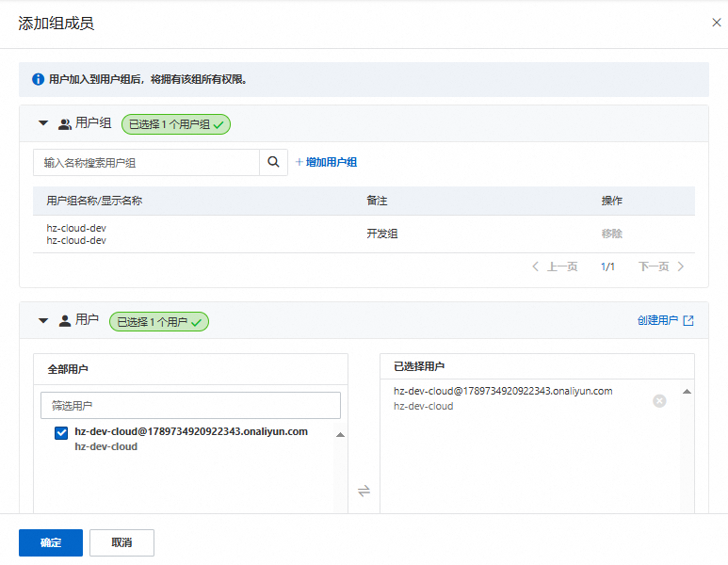Image resolution: width=728 pixels, height=565 pixels.
Task: Click the transfer arrows icon between lists
Action: [x=364, y=491]
